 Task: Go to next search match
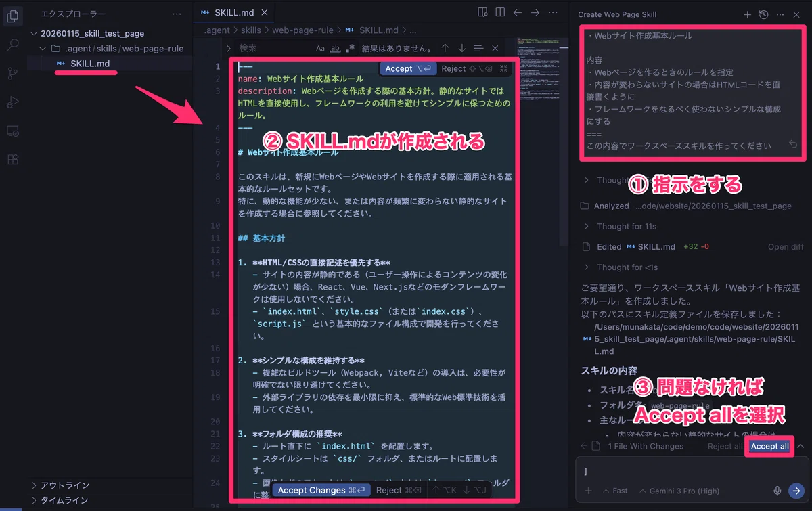(x=461, y=49)
